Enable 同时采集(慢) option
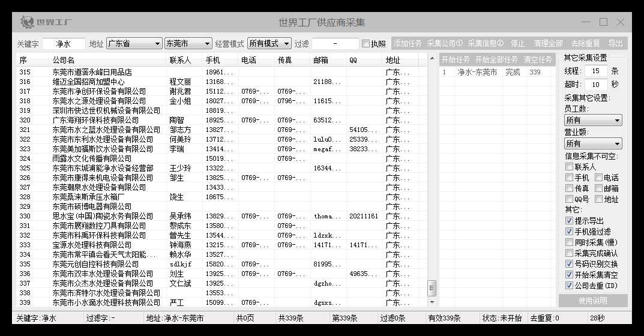Image resolution: width=644 pixels, height=336 pixels. [569, 242]
